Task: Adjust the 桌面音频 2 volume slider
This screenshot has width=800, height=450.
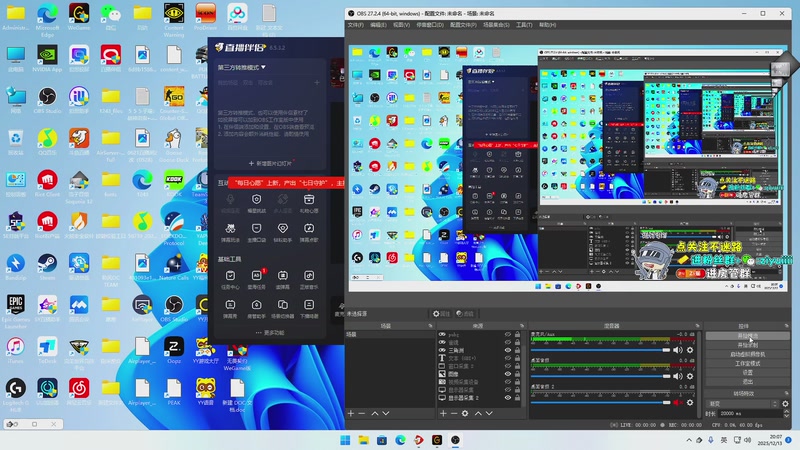Action: [600, 403]
